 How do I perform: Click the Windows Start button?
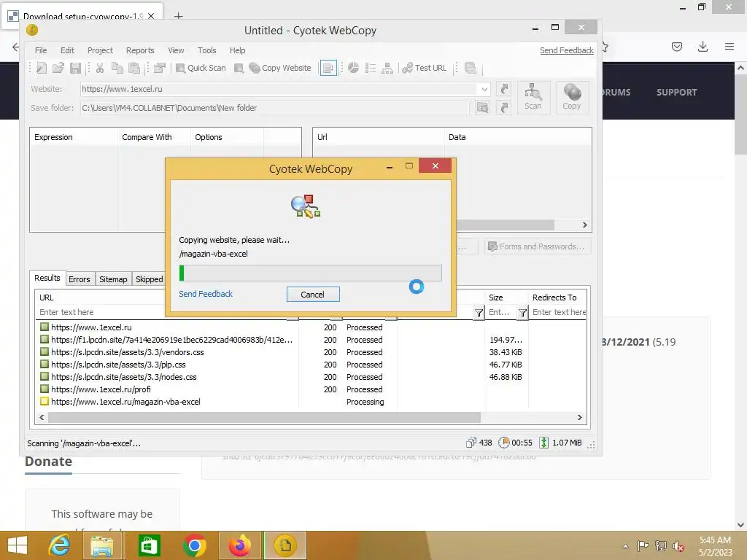point(18,545)
